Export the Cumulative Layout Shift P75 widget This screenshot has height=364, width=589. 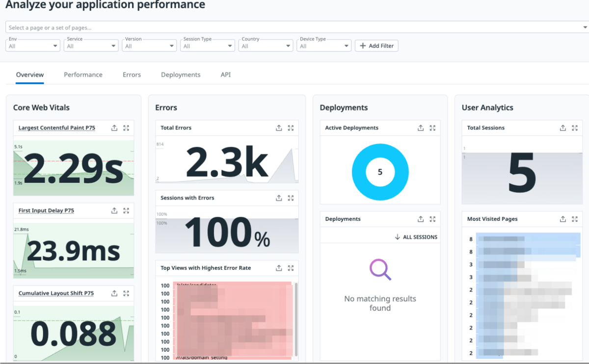pyautogui.click(x=114, y=293)
